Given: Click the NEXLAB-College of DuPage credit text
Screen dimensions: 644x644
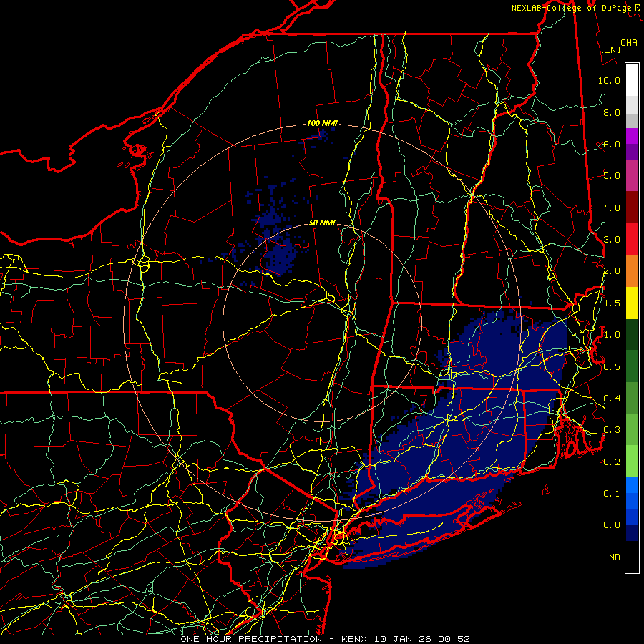Looking at the screenshot, I should pos(571,8).
